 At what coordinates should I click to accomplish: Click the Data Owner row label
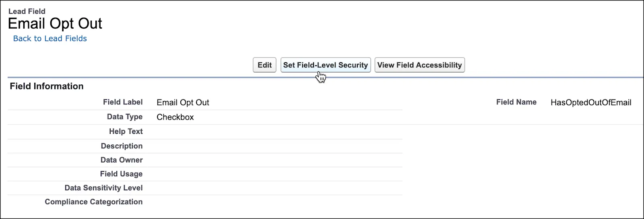click(x=122, y=160)
